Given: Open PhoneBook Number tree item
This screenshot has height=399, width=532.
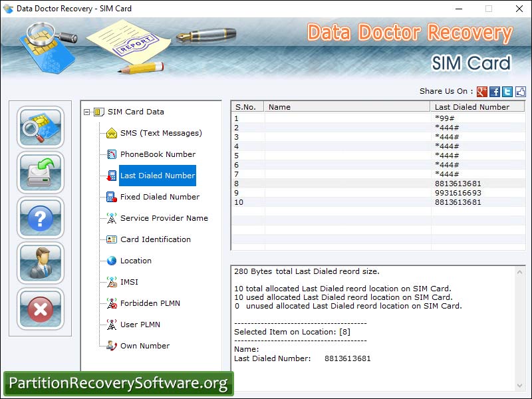Looking at the screenshot, I should (158, 154).
